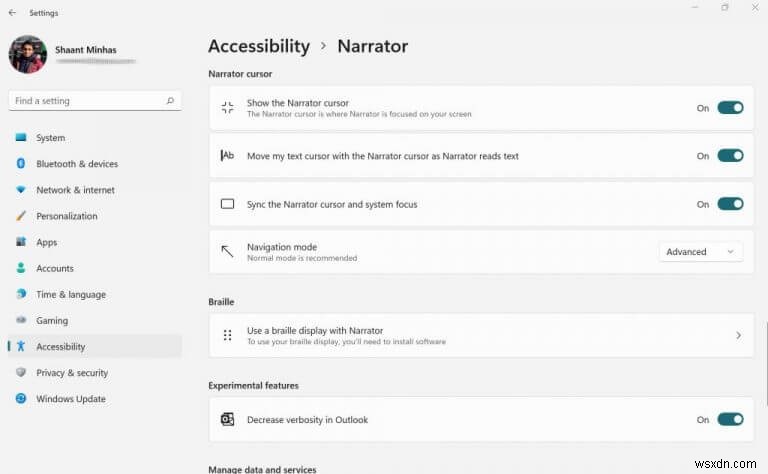Click the Windows Update icon
The image size is (768, 474).
pos(21,399)
